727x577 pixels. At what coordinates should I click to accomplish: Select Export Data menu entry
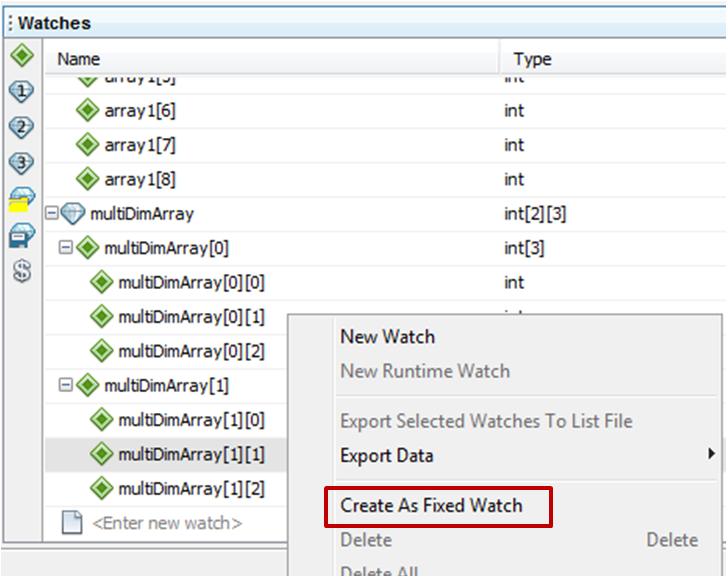point(387,455)
